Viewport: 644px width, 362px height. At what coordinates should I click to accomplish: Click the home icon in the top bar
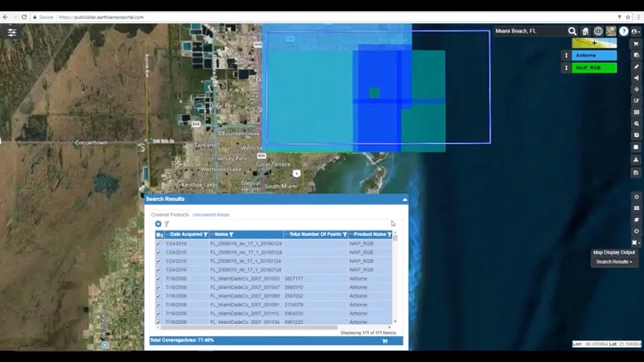pos(585,31)
